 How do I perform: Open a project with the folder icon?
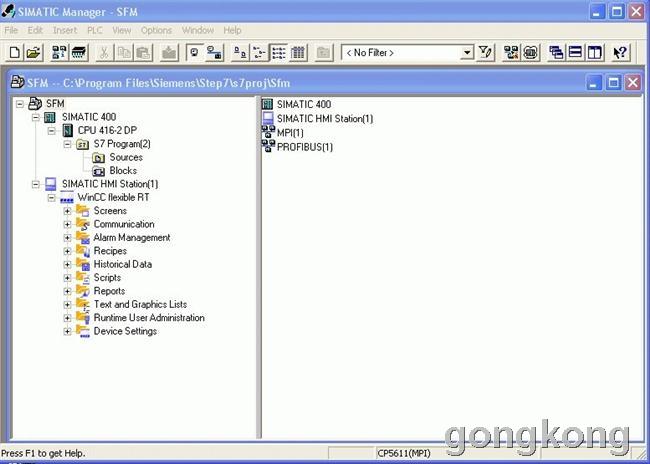34,53
